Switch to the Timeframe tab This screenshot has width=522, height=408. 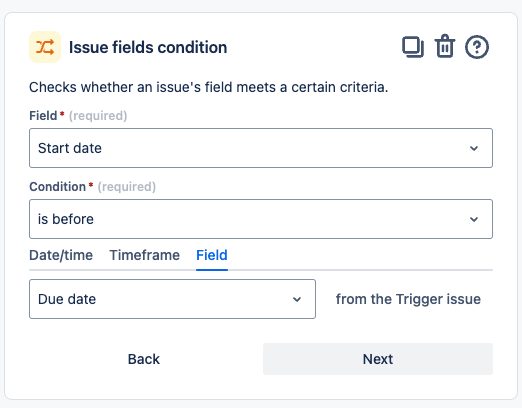[x=145, y=255]
